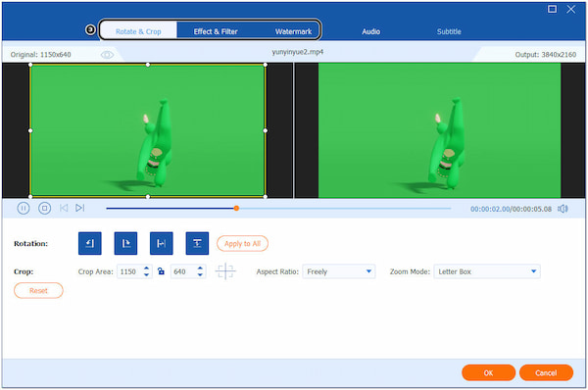Decrease crop width stepper down arrow
This screenshot has height=390, width=588.
click(147, 274)
